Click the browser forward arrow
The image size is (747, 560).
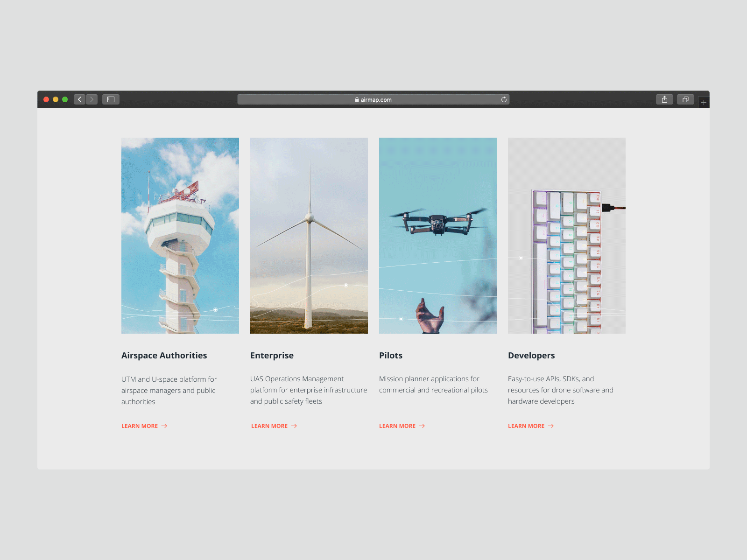pos(92,99)
